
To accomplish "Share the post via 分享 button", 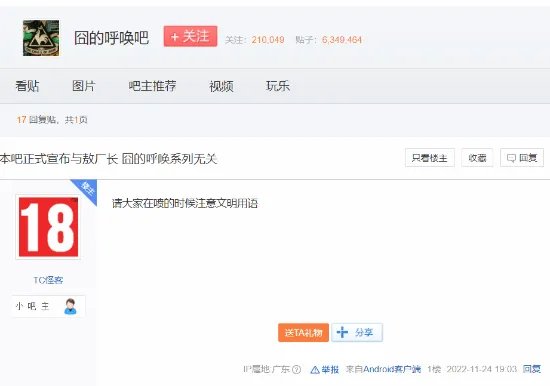I will coord(357,332).
